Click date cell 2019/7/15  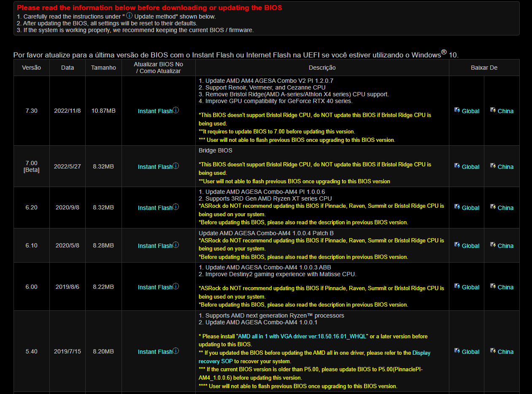[68, 351]
